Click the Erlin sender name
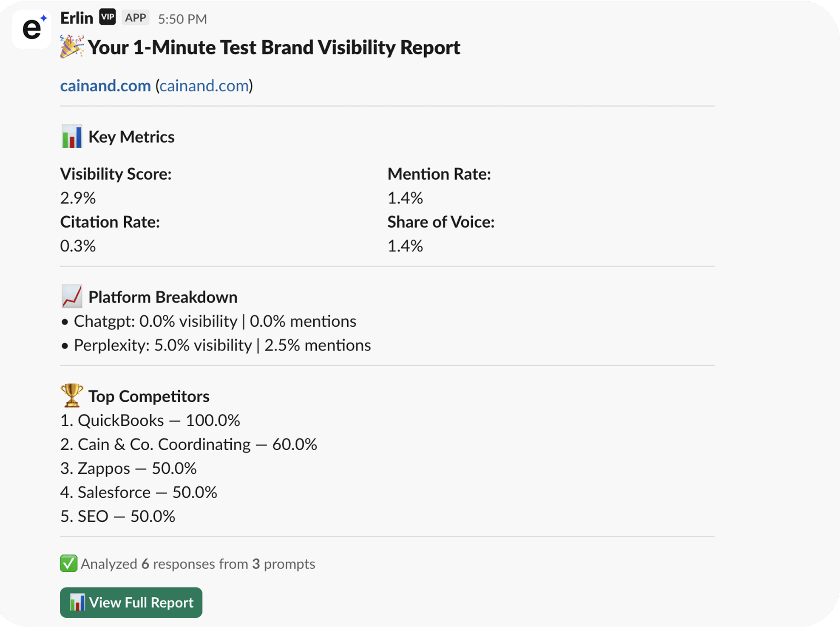 77,18
